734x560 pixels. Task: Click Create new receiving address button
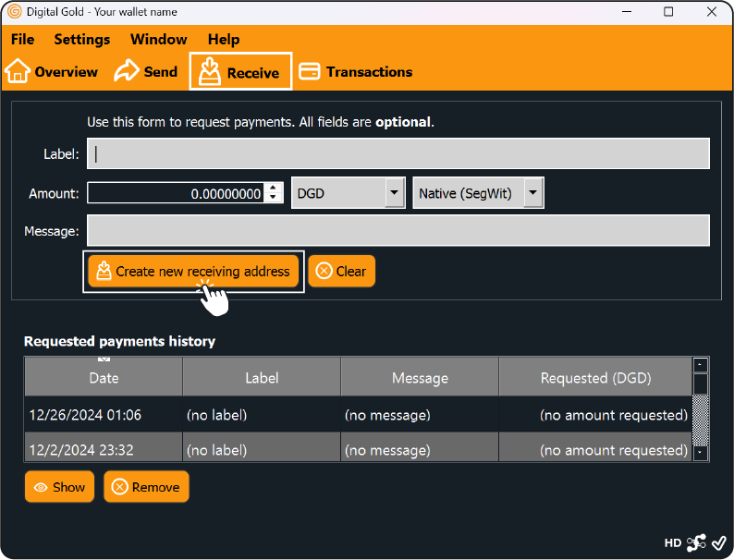point(193,272)
